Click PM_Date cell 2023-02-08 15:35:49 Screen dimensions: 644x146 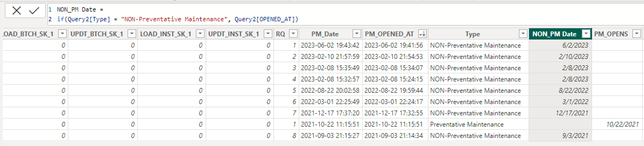(331, 68)
